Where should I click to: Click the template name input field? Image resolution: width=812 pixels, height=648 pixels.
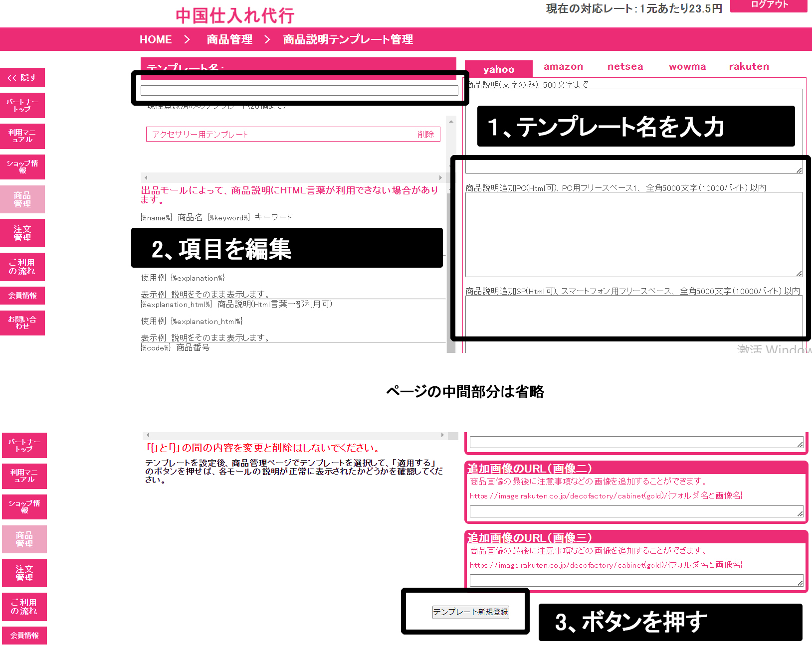[x=299, y=90]
